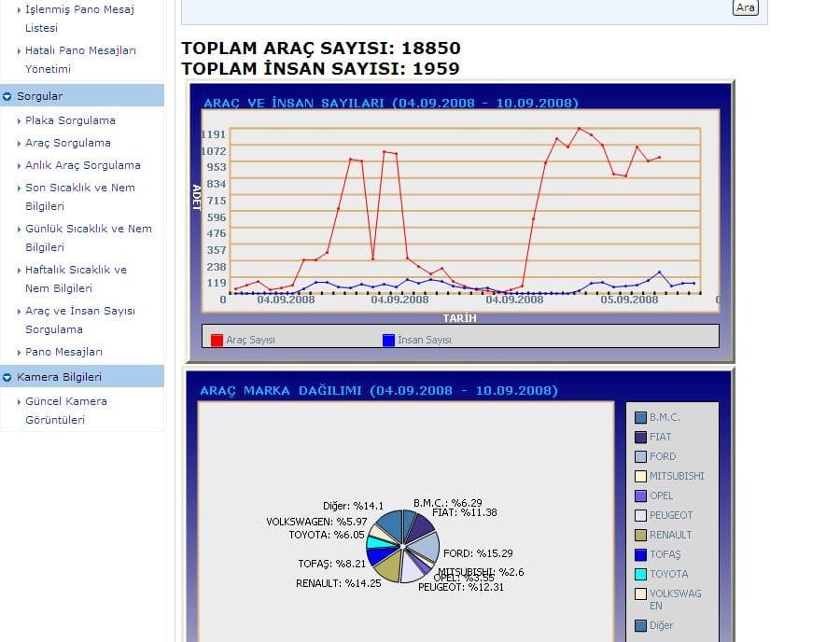Click the ARAÇ VE İNSAN SAYILARI chart title

coord(391,103)
